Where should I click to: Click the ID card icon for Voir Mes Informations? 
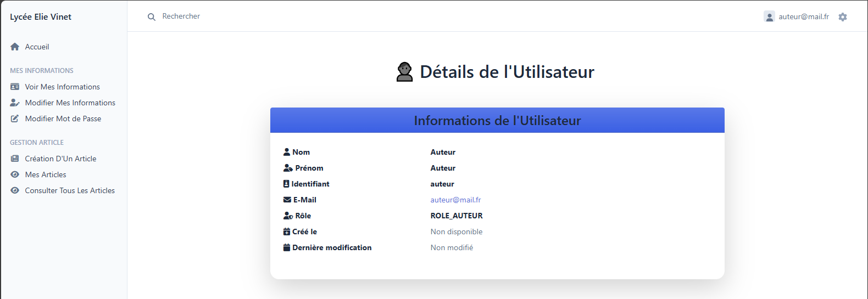pos(15,87)
